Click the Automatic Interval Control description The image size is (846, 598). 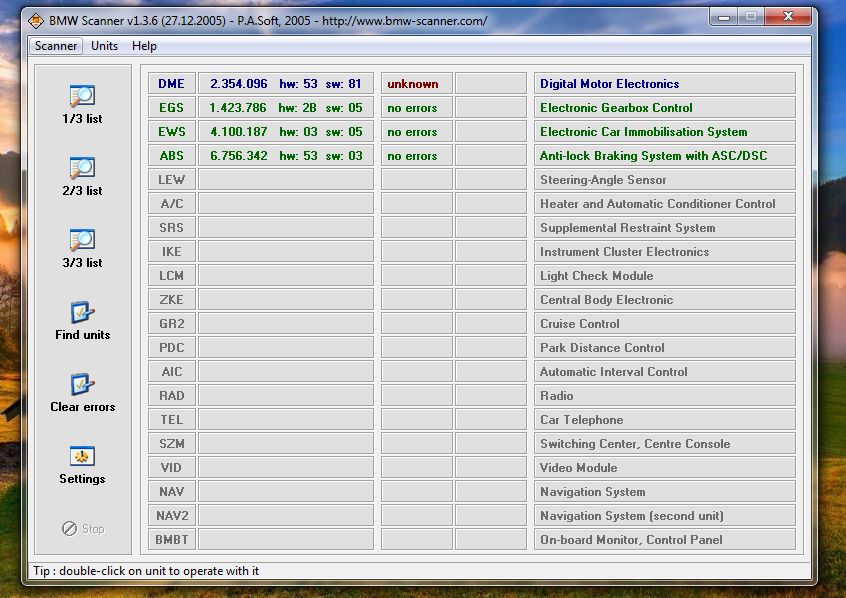(665, 371)
